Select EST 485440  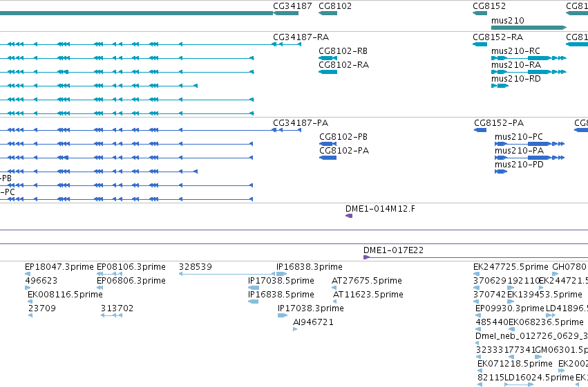(x=478, y=329)
